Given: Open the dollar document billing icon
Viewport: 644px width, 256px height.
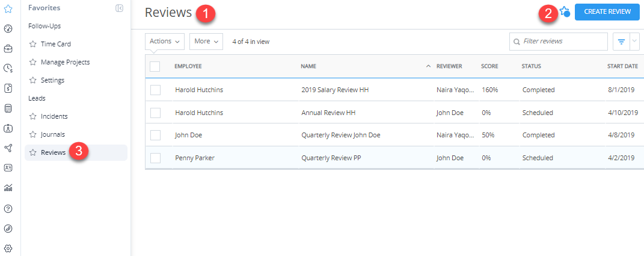Looking at the screenshot, I should click(8, 88).
